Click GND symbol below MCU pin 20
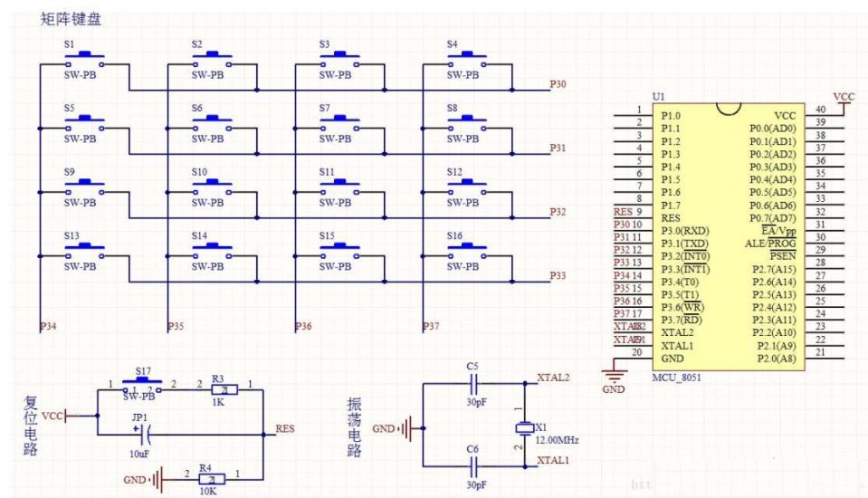Image resolution: width=868 pixels, height=498 pixels. tap(614, 378)
